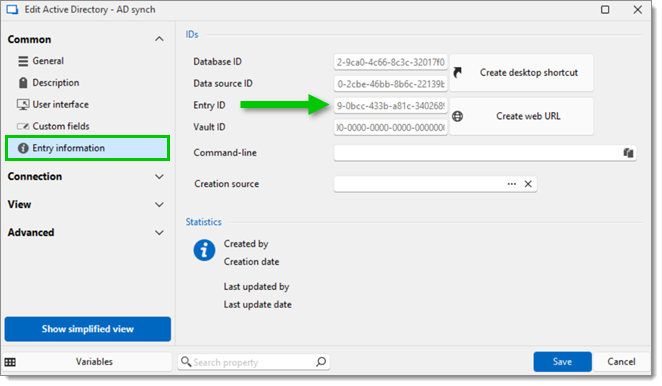Click the Custom fields pencil icon
Screen dimensions: 662x386
[x=23, y=126]
